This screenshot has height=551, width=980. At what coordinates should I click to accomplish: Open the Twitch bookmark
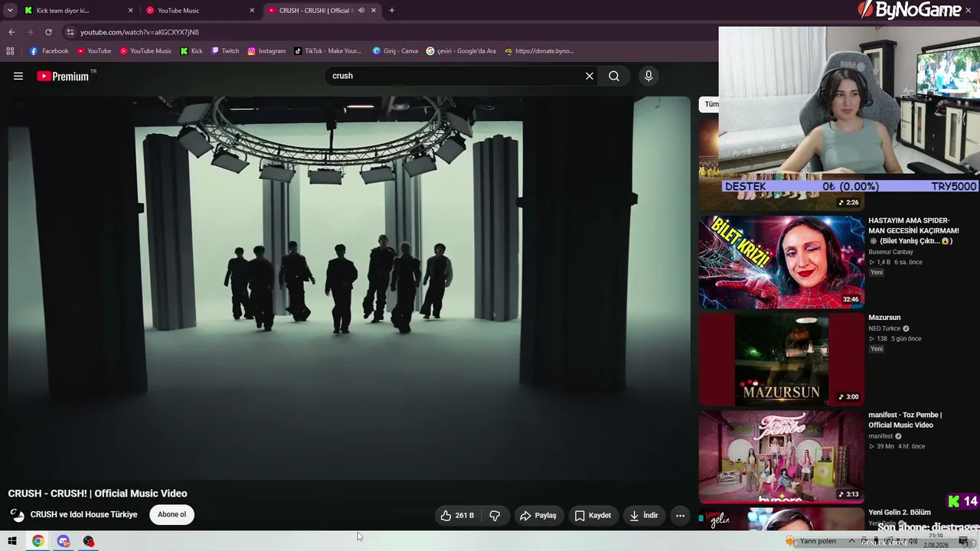[225, 51]
